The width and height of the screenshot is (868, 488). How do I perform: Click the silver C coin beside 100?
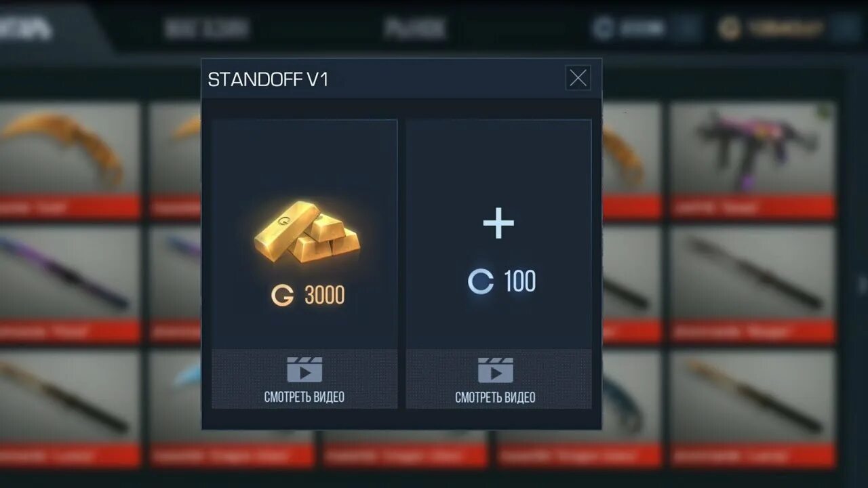click(481, 281)
